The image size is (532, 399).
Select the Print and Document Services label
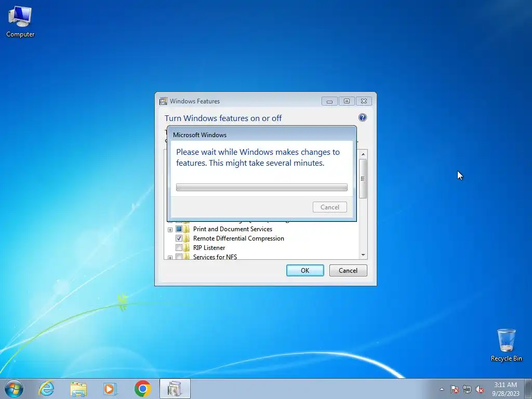(x=233, y=229)
